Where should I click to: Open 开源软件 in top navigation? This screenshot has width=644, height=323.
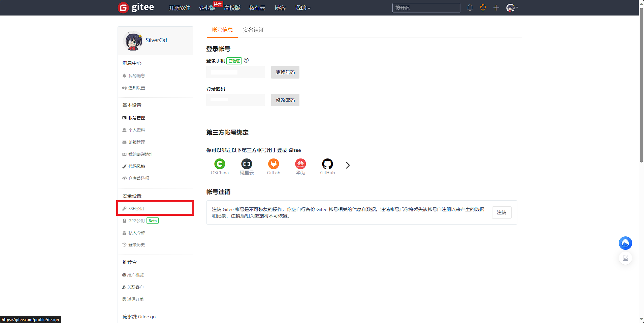[x=180, y=8]
